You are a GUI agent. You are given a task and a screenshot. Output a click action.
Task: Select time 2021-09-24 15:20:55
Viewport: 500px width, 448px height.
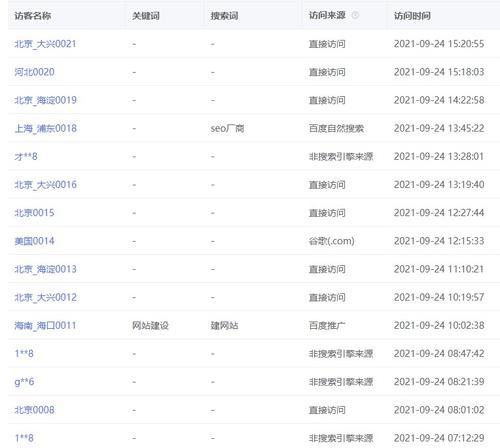439,44
